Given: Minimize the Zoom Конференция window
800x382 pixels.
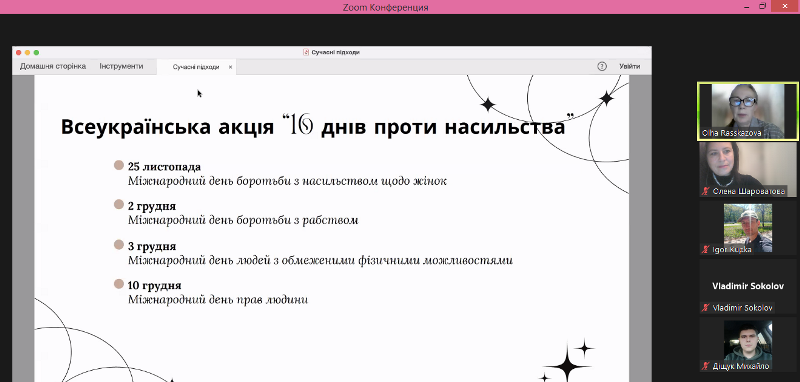Looking at the screenshot, I should click(746, 6).
